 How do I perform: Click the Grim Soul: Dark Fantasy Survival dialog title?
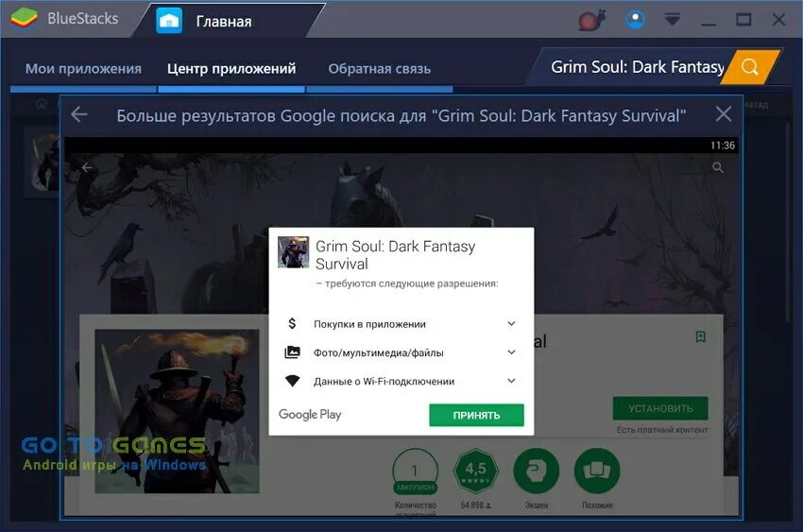(x=395, y=255)
